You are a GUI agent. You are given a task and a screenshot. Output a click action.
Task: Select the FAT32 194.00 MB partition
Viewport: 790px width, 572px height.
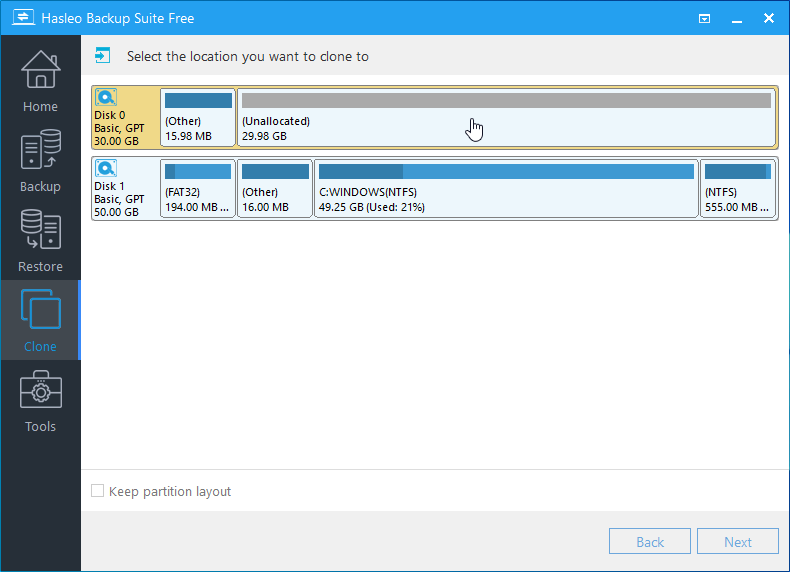[x=198, y=188]
